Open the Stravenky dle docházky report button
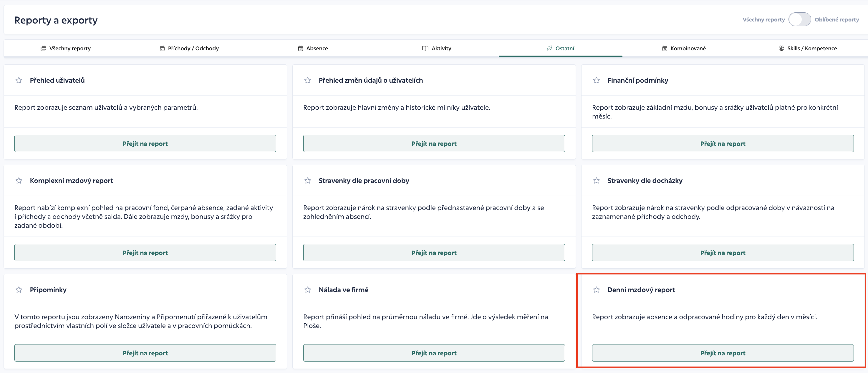The width and height of the screenshot is (868, 373). (723, 252)
